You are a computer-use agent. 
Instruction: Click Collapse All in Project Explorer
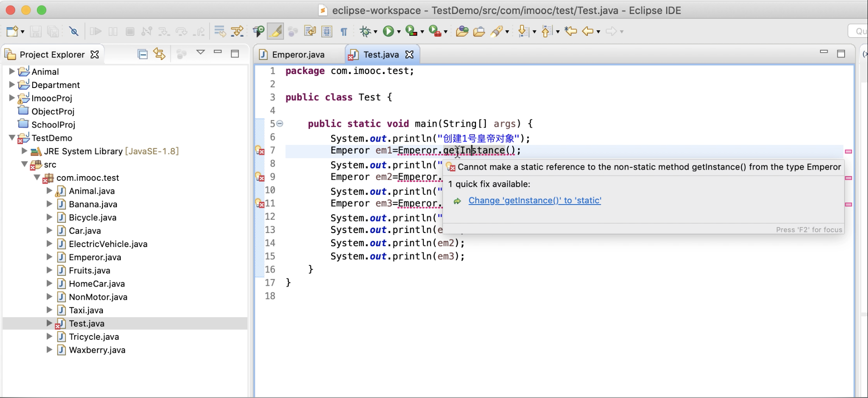[142, 54]
